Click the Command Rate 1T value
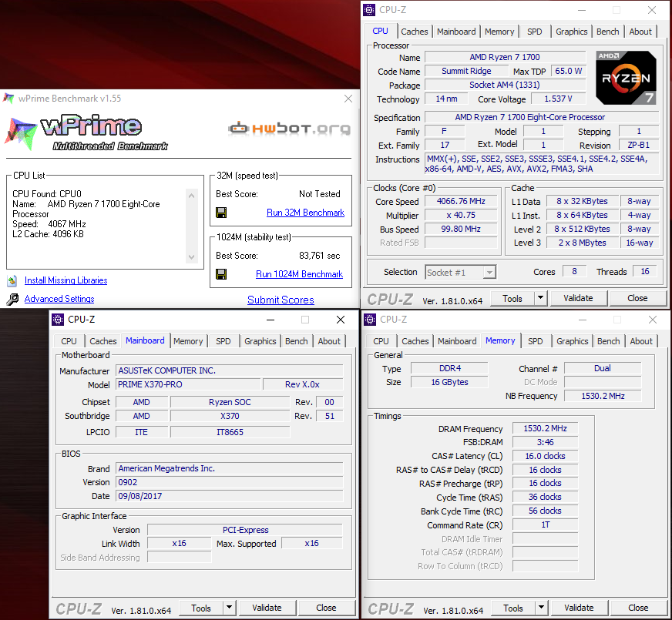The height and width of the screenshot is (620, 672). pyautogui.click(x=545, y=525)
